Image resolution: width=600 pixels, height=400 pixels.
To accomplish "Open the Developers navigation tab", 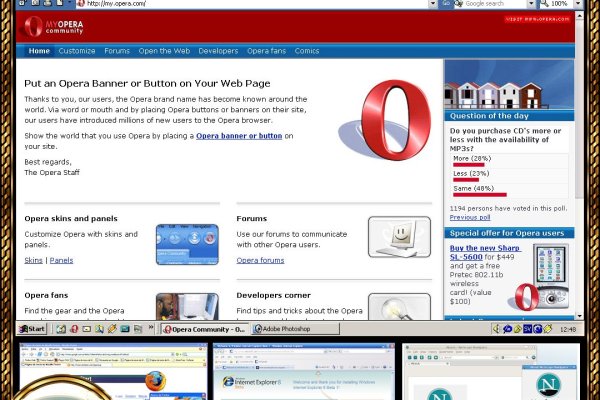I will (x=218, y=50).
